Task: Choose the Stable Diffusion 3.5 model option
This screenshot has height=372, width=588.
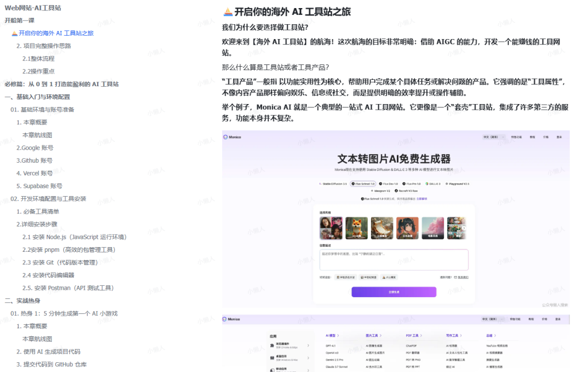Action: 333,184
